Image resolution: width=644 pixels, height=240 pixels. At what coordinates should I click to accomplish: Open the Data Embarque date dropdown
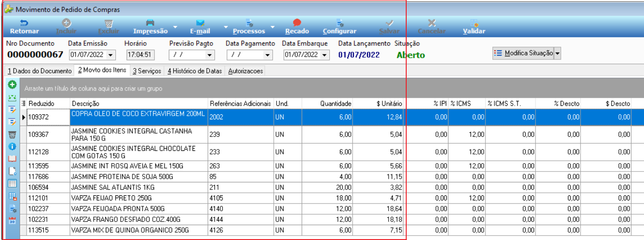pyautogui.click(x=325, y=55)
